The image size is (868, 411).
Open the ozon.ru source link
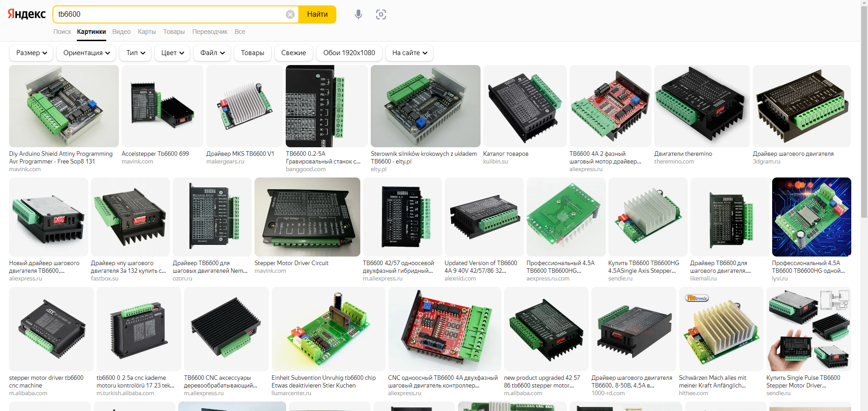click(182, 278)
